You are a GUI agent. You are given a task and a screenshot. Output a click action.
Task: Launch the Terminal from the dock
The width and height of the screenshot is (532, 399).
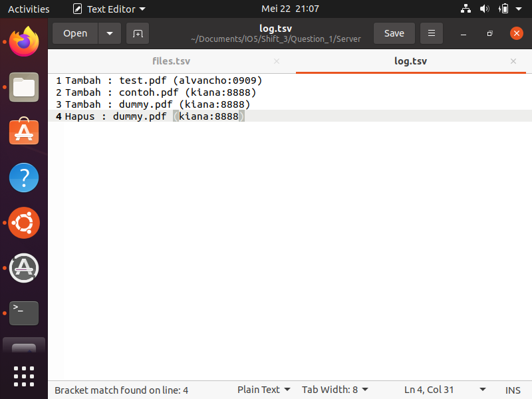[x=23, y=313]
